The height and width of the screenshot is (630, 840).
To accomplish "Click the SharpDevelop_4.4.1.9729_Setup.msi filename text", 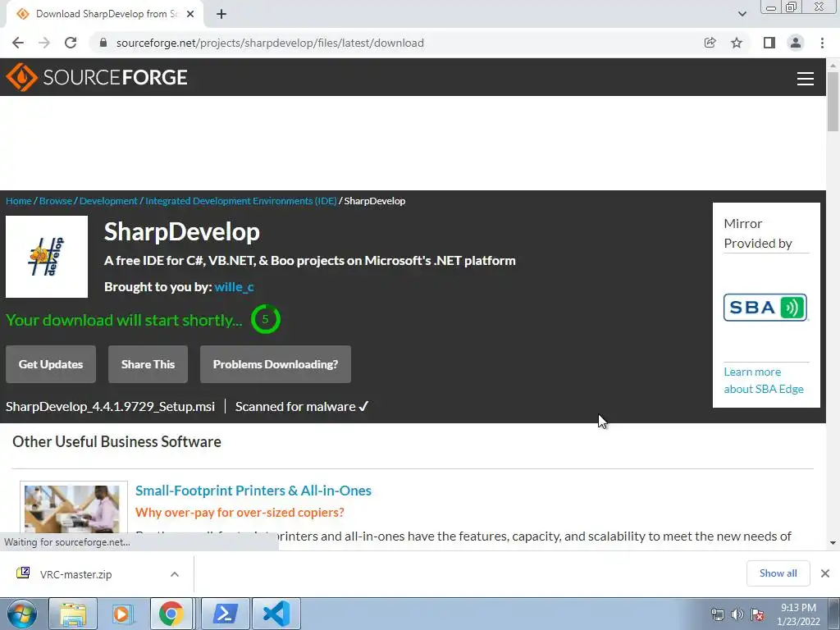I will (111, 407).
